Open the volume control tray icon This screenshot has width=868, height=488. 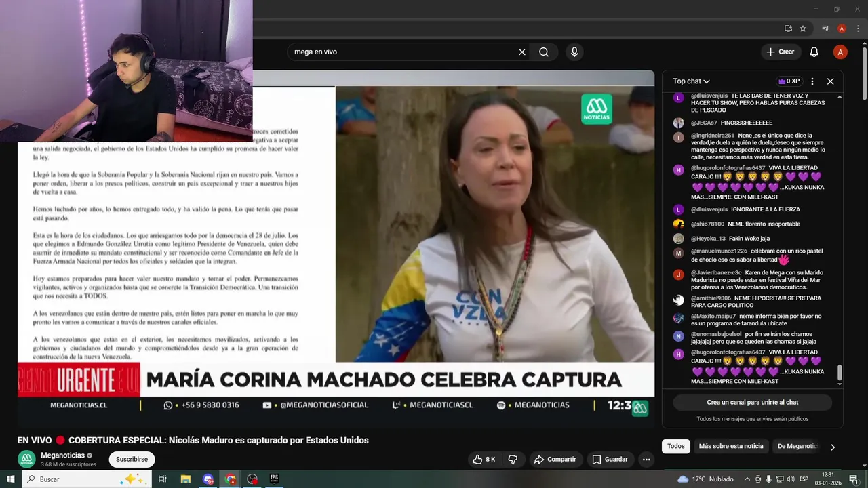tap(790, 479)
